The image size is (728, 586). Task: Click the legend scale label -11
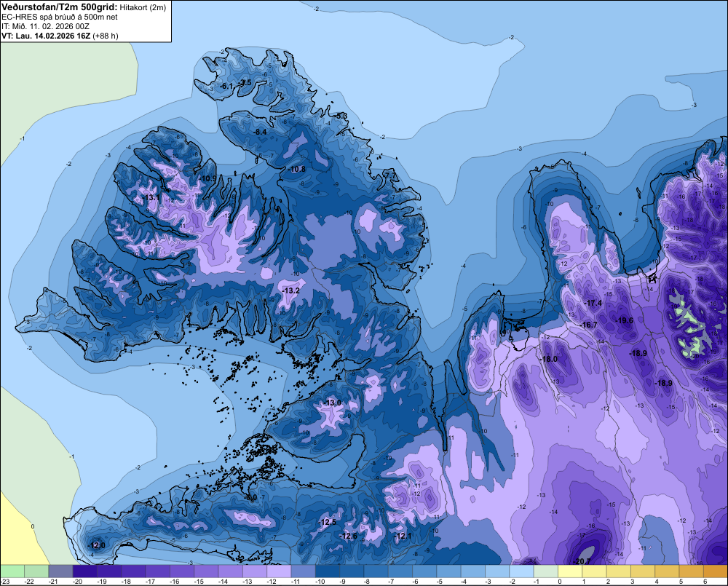[296, 582]
